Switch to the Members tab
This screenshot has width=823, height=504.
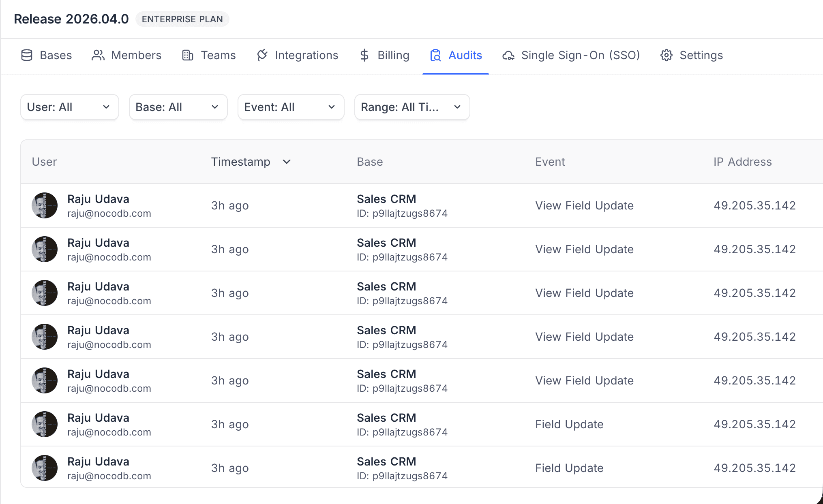136,55
